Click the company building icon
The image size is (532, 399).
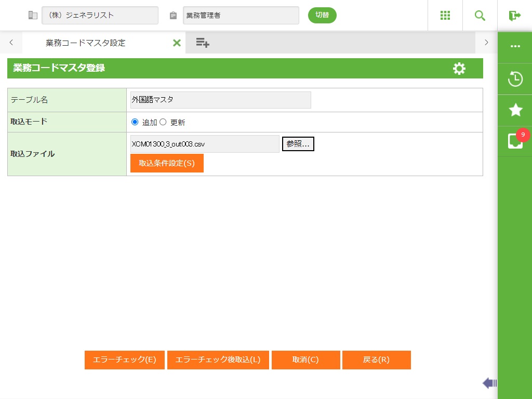(x=33, y=15)
